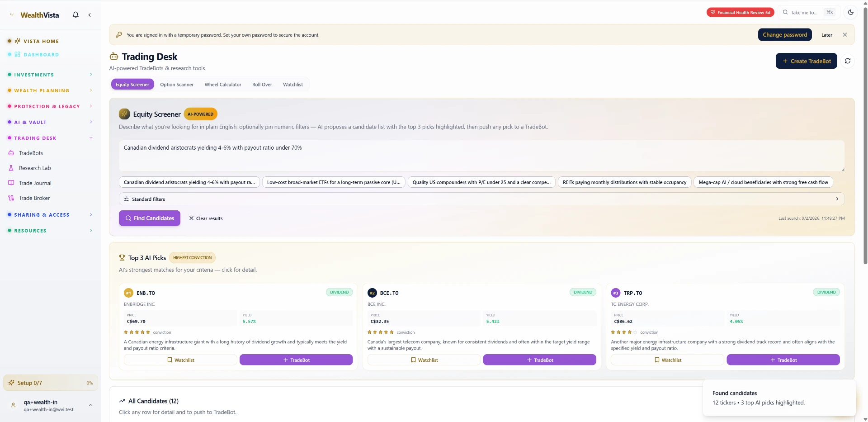Add ENB.TO to the Watchlist

180,360
